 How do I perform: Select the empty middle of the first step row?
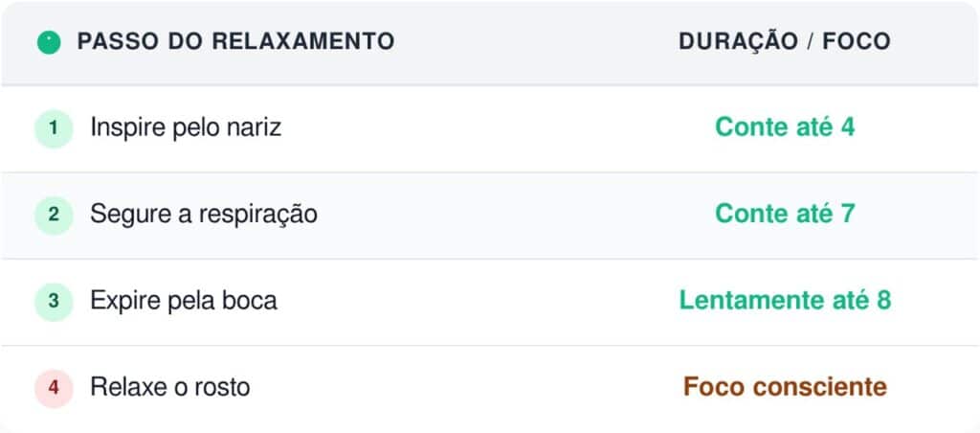click(479, 127)
